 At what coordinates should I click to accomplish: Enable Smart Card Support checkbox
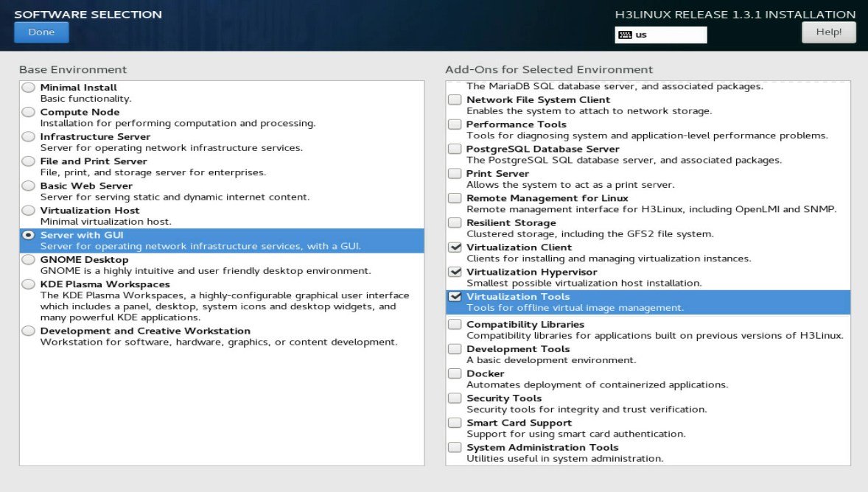coord(455,423)
